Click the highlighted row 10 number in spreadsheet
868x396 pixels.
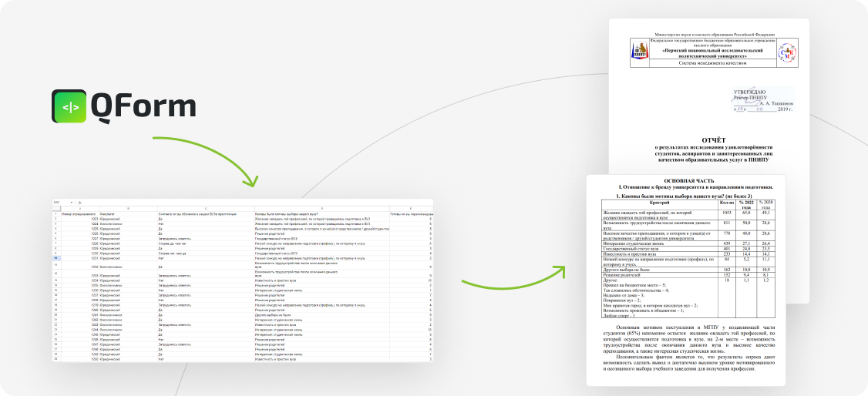click(x=56, y=258)
